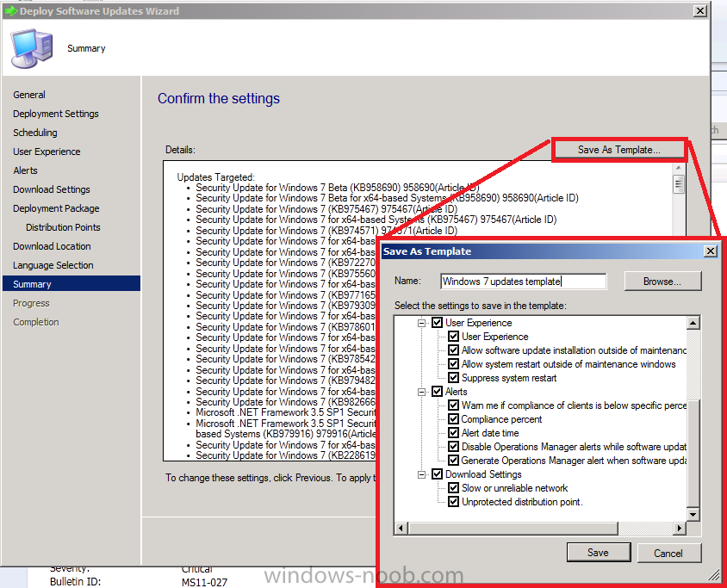Toggle Allow system restart outside maintenance windows

pyautogui.click(x=453, y=364)
